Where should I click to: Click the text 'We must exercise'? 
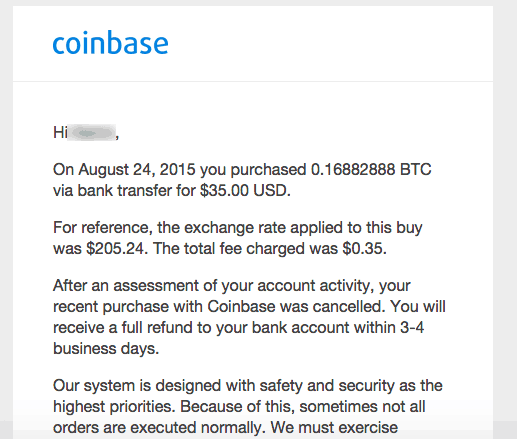click(x=334, y=428)
